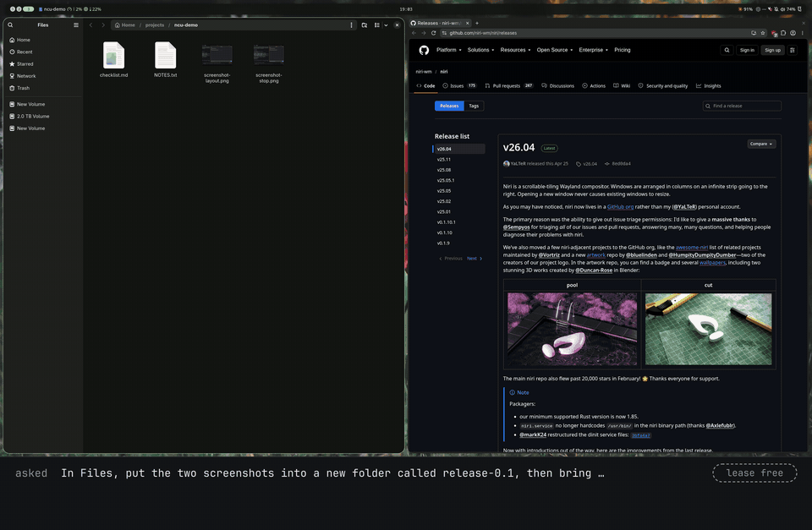Expand the Open Source menu on GitHub
The height and width of the screenshot is (530, 812).
(555, 50)
